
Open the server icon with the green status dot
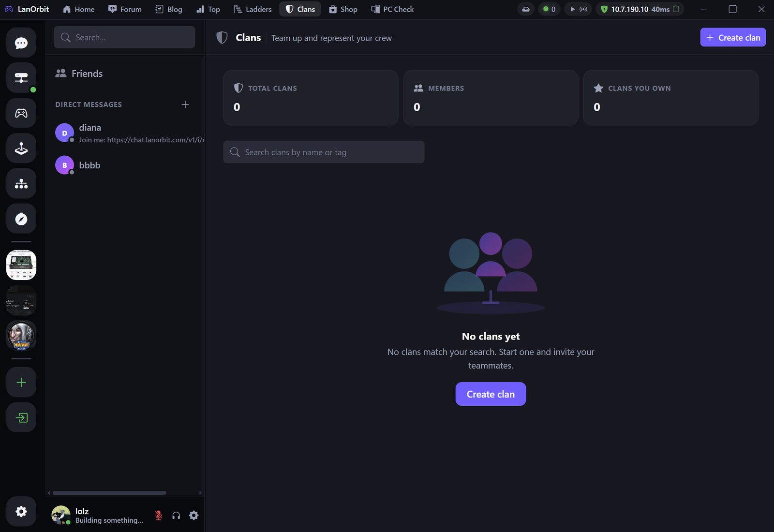(x=21, y=78)
